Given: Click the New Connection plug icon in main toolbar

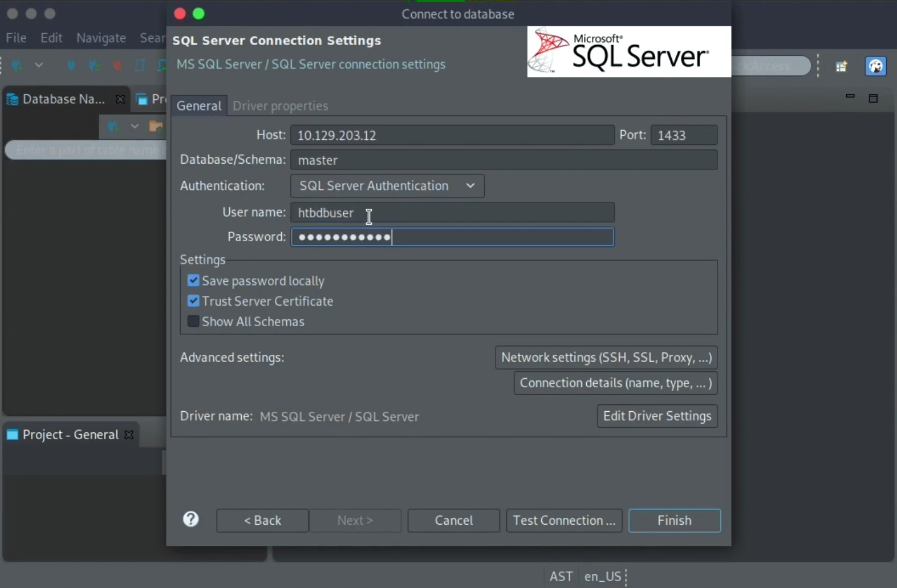Looking at the screenshot, I should pos(17,65).
